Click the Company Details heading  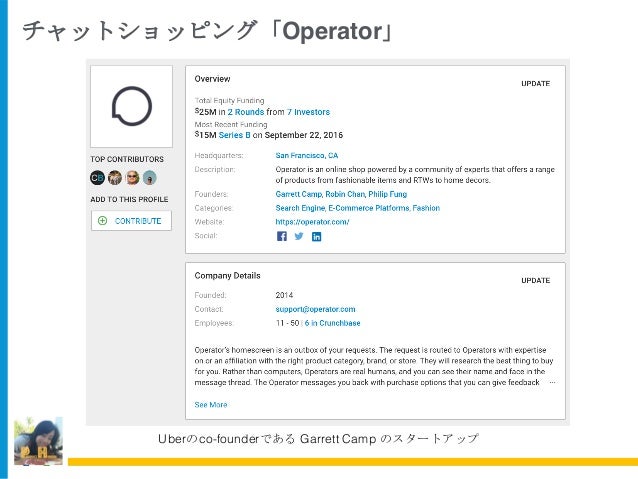(x=227, y=276)
